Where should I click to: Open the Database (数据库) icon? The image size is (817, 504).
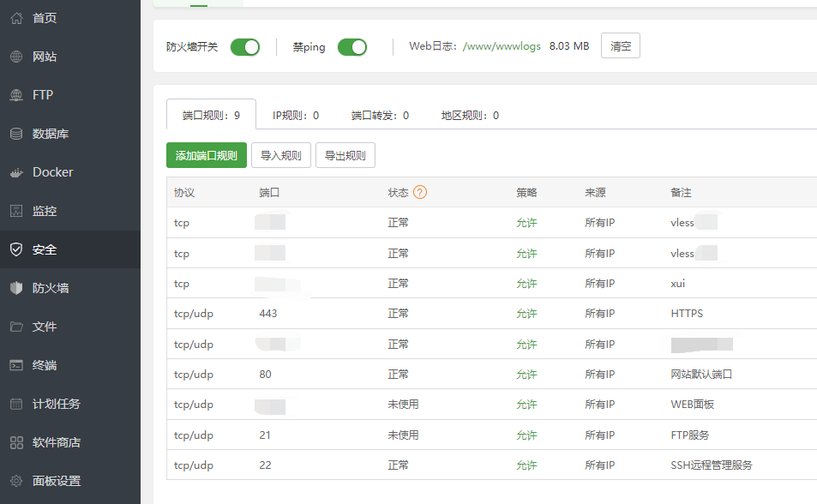click(x=16, y=134)
